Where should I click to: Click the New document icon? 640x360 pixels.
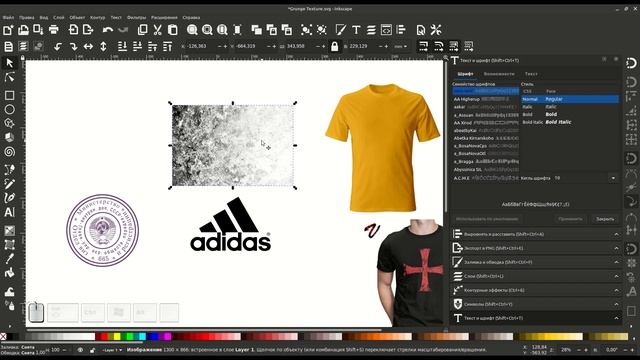tap(8, 30)
